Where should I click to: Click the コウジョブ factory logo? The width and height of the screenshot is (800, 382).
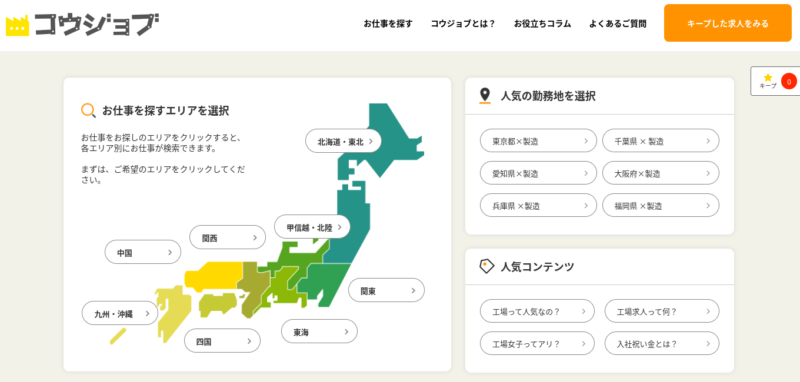(82, 23)
